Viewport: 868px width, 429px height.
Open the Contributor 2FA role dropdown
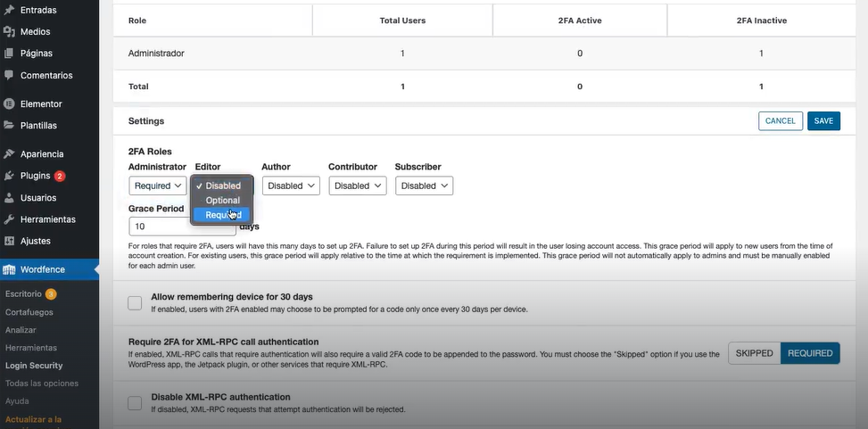[x=358, y=186]
